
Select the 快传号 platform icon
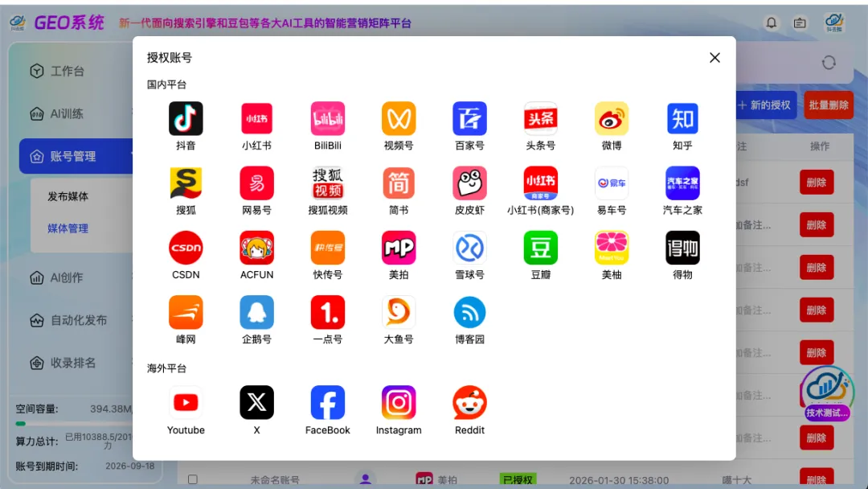pos(328,248)
